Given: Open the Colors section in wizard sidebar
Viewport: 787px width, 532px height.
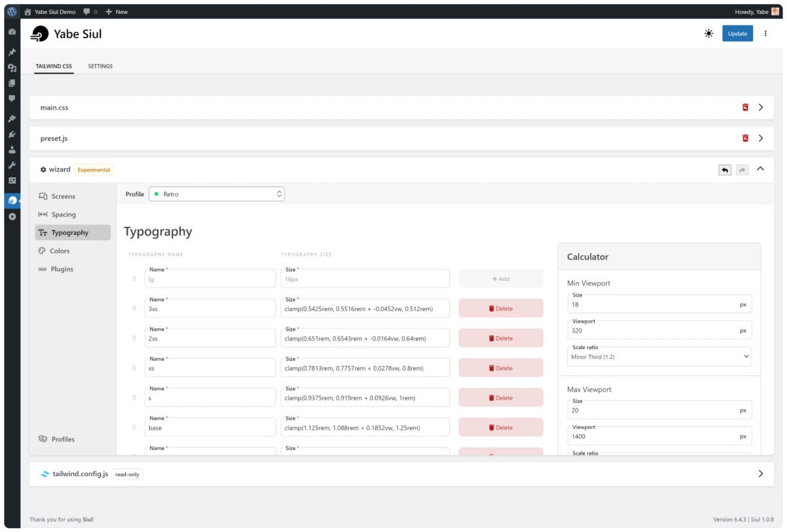Looking at the screenshot, I should (x=59, y=251).
